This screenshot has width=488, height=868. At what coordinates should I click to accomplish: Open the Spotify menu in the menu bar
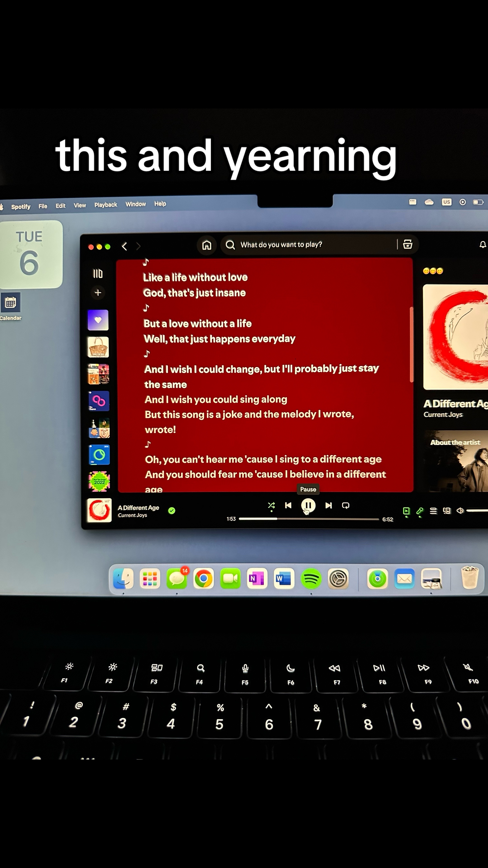tap(21, 207)
